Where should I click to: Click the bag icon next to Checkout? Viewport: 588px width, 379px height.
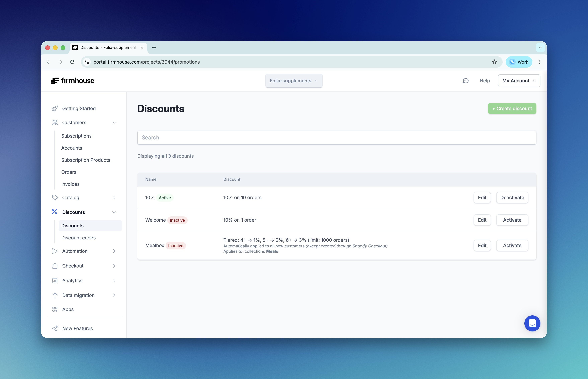[55, 266]
